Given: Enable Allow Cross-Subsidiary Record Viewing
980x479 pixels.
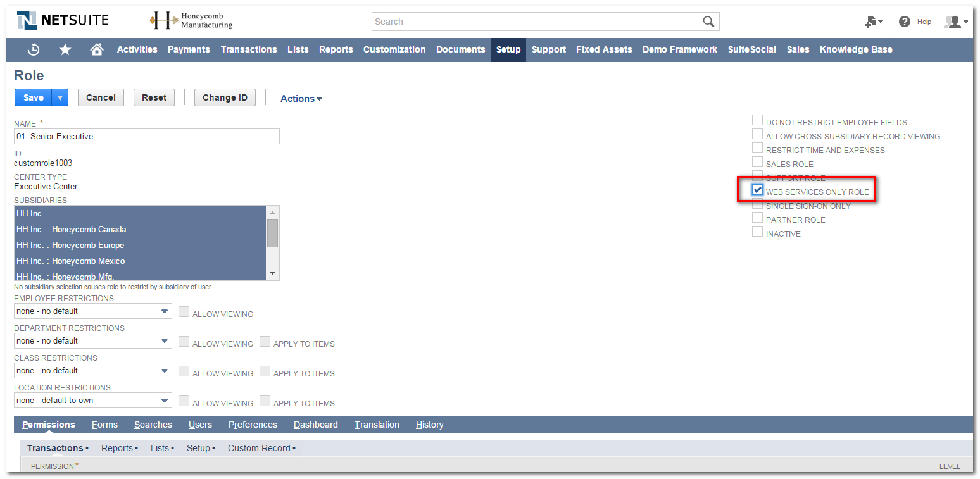Looking at the screenshot, I should pyautogui.click(x=757, y=134).
